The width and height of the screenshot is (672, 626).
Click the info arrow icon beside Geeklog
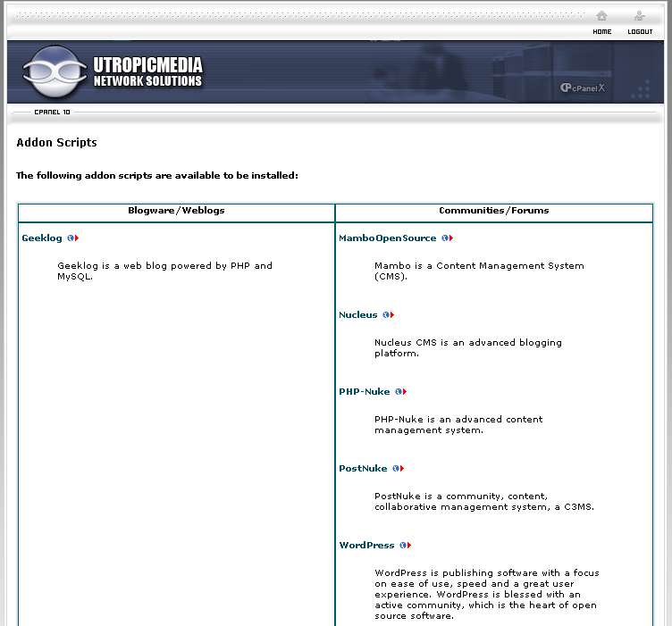click(x=73, y=238)
